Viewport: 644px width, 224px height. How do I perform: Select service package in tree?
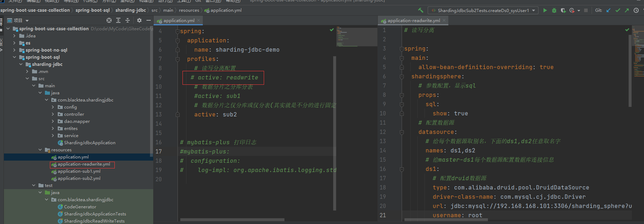point(71,136)
